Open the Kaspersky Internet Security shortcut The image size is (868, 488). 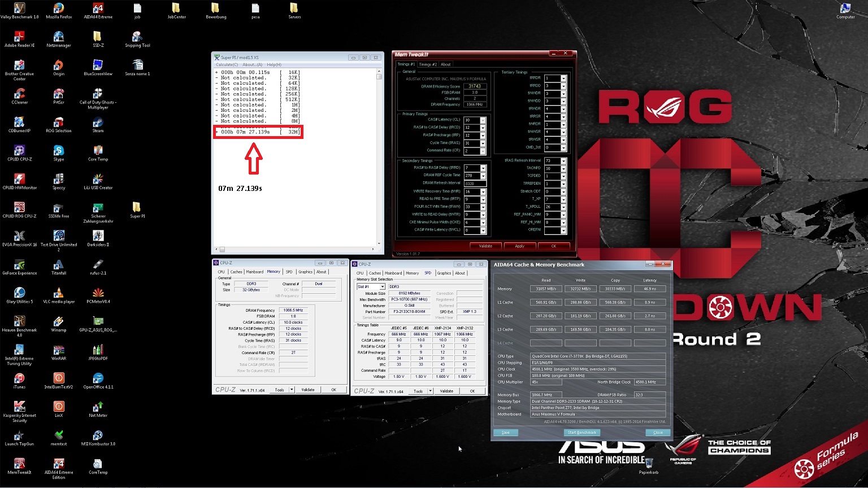(x=19, y=412)
